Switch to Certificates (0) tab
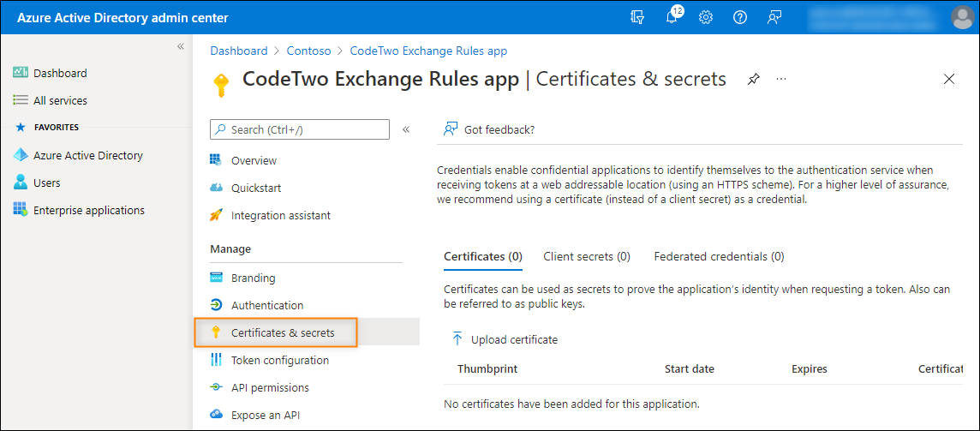 482,257
